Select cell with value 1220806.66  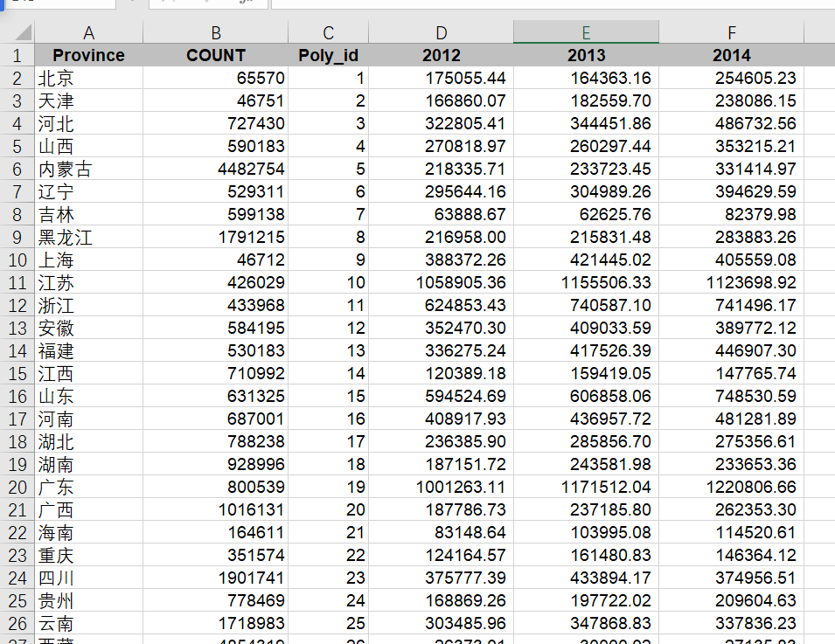pos(731,487)
